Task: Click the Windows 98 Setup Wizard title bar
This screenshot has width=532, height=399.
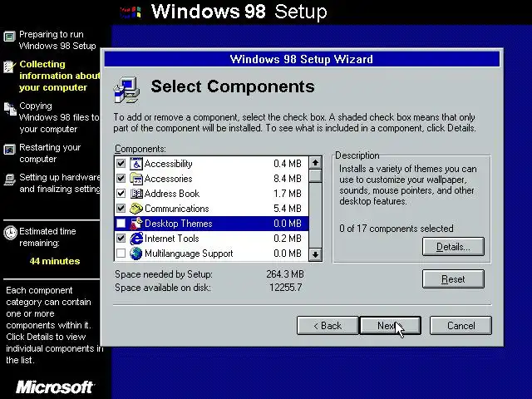Action: pos(302,59)
